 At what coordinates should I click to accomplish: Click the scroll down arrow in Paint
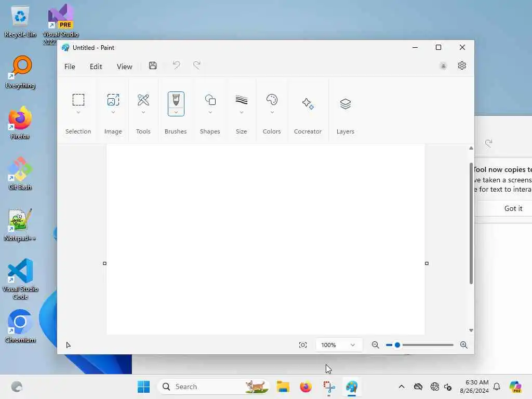(x=471, y=330)
